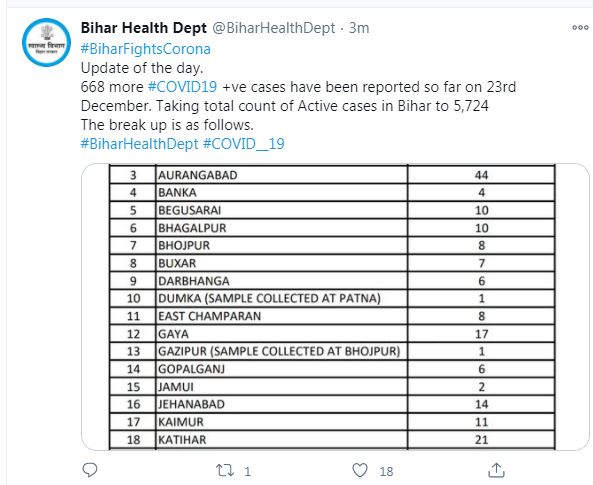Open the district table image attachment

coord(335,307)
